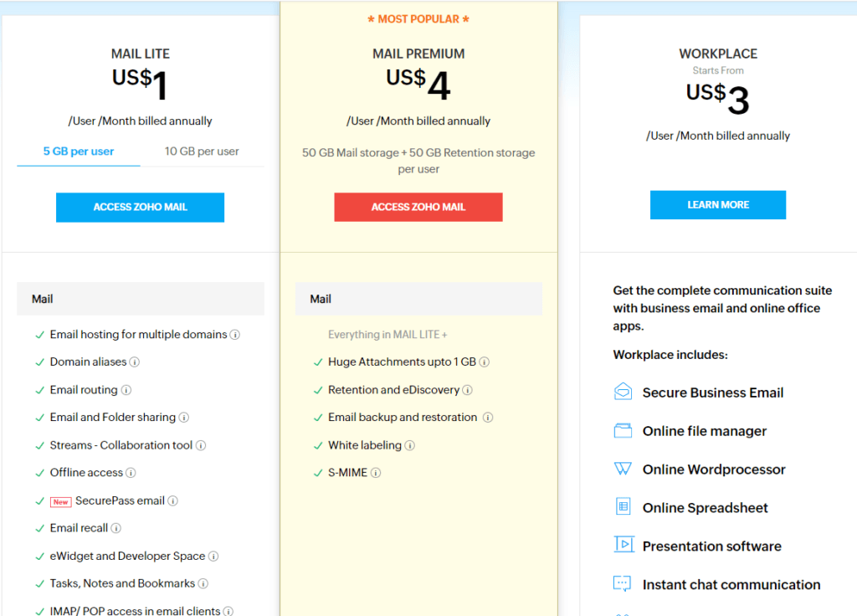Click the eWidget and Developer Space text

(x=127, y=556)
